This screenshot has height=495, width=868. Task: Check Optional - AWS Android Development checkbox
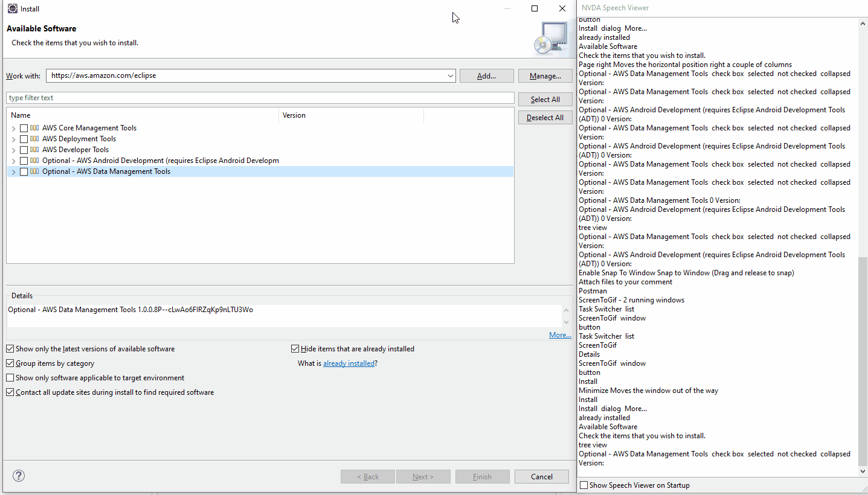tap(24, 161)
